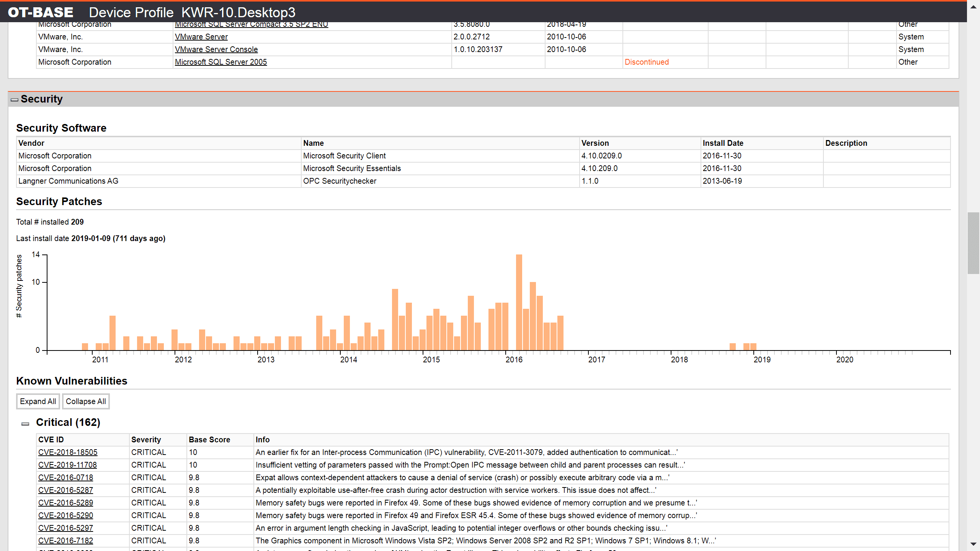This screenshot has width=980, height=551.
Task: Open the VMware Server Console link
Action: pos(216,49)
